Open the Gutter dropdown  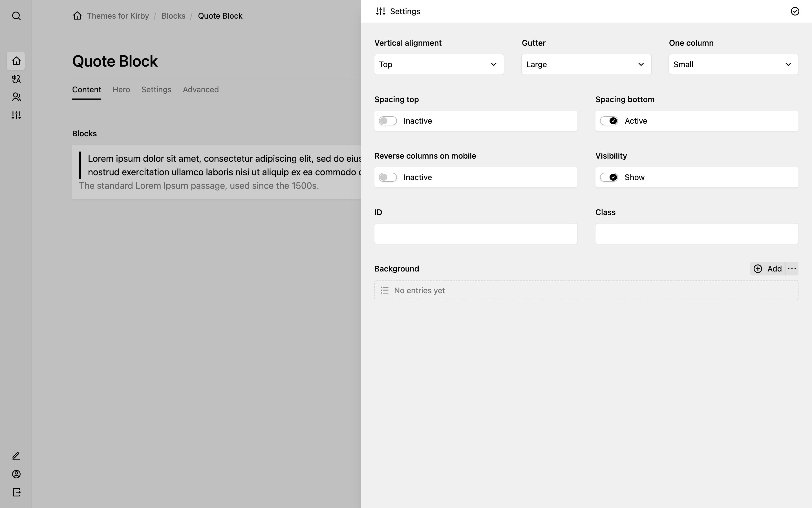(x=586, y=65)
